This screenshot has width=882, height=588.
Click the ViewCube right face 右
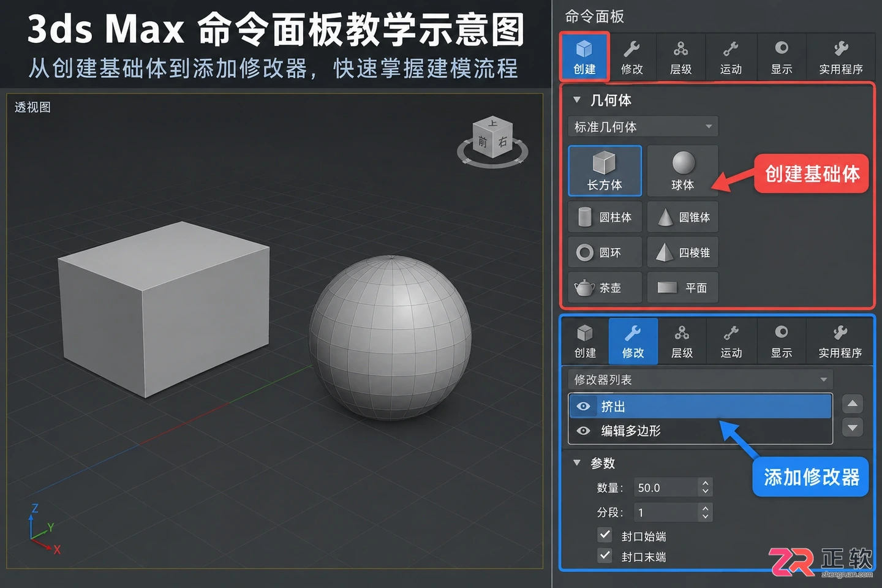click(503, 143)
